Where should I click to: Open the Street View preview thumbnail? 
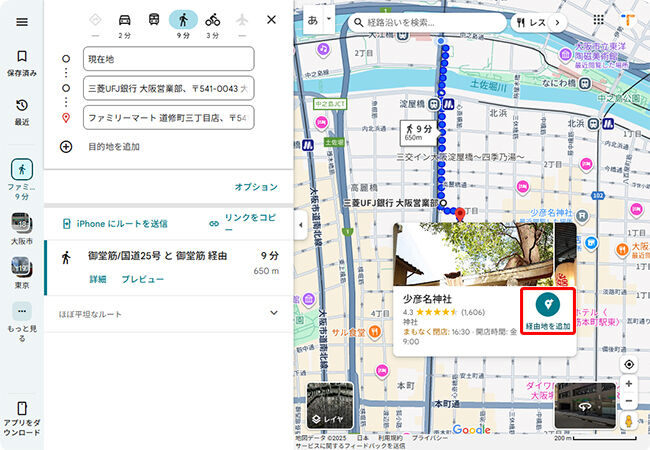(585, 406)
